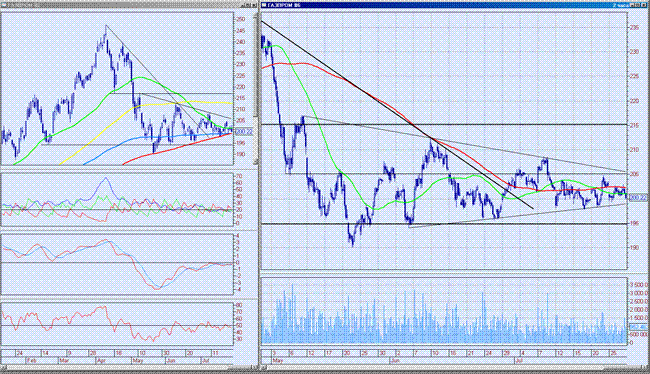The image size is (650, 374).
Task: Click left arrow of ГАЗПРОМ horizontal scrollbar
Action: [x=264, y=368]
